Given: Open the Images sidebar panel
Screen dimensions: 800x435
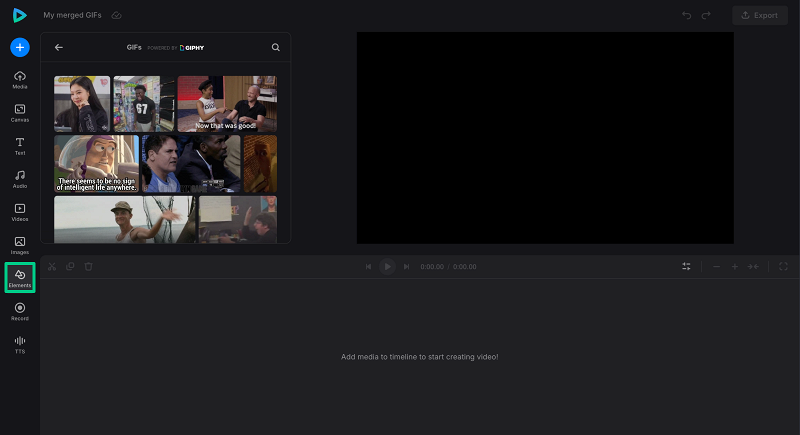Looking at the screenshot, I should (20, 246).
